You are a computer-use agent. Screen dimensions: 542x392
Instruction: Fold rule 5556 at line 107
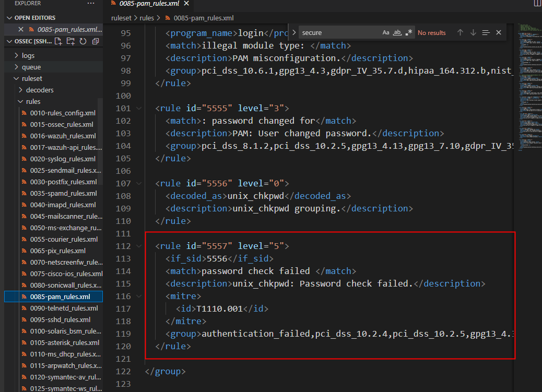pos(139,183)
